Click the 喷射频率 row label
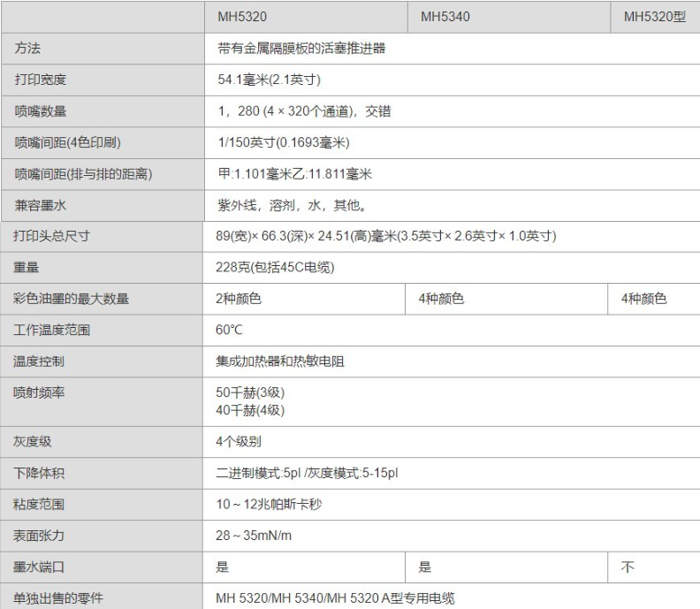 (x=39, y=393)
